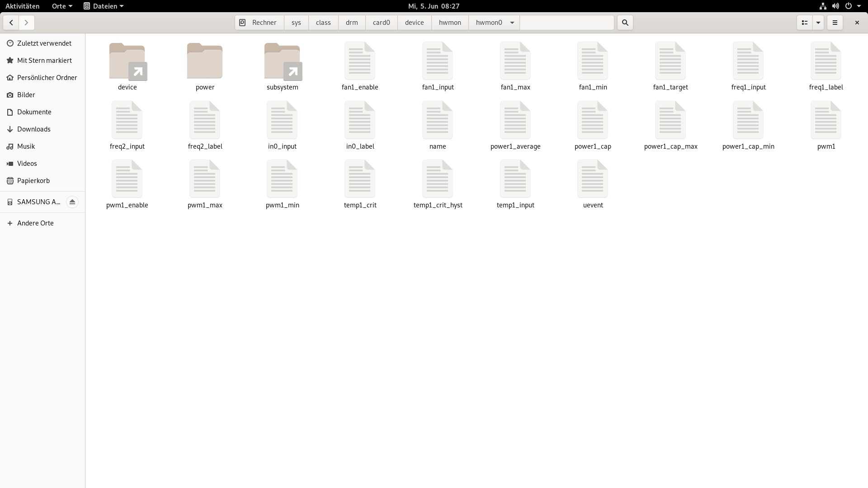Image resolution: width=868 pixels, height=488 pixels.
Task: Select the temp1_input file
Action: coord(515,183)
